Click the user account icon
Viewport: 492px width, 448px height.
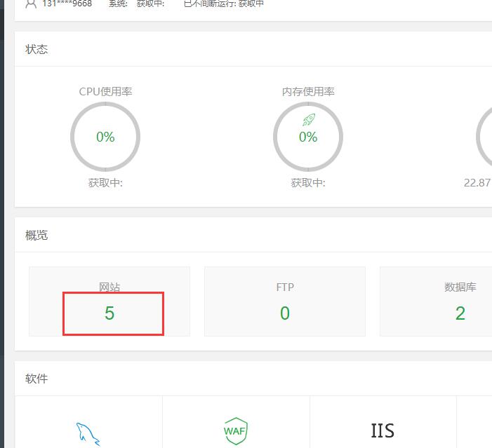[x=31, y=4]
